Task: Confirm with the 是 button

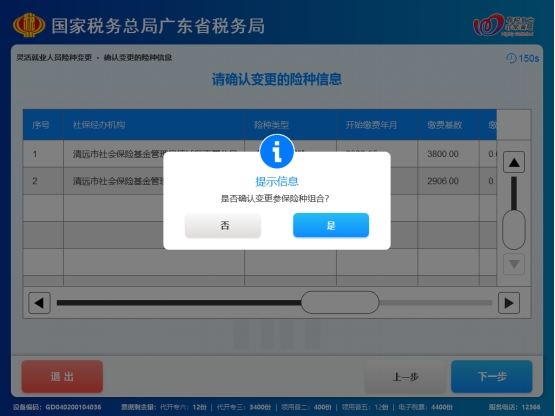Action: click(x=331, y=225)
